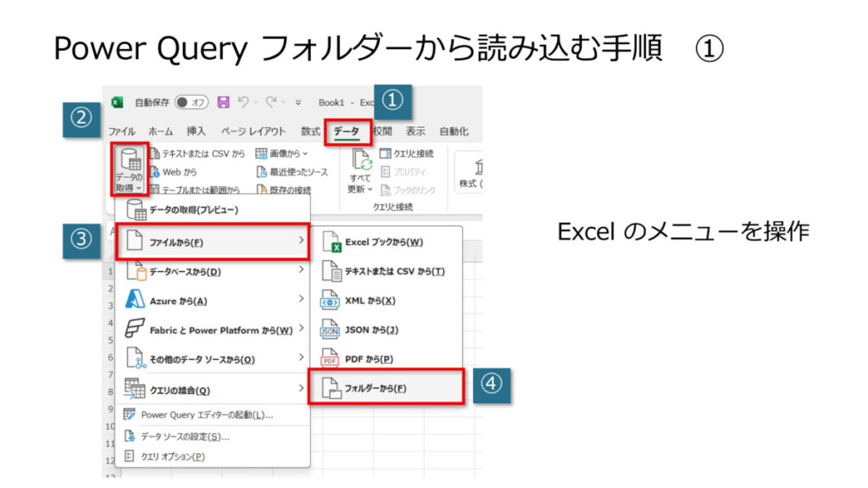Choose PDF から(P)
This screenshot has width=868, height=488.
(386, 359)
